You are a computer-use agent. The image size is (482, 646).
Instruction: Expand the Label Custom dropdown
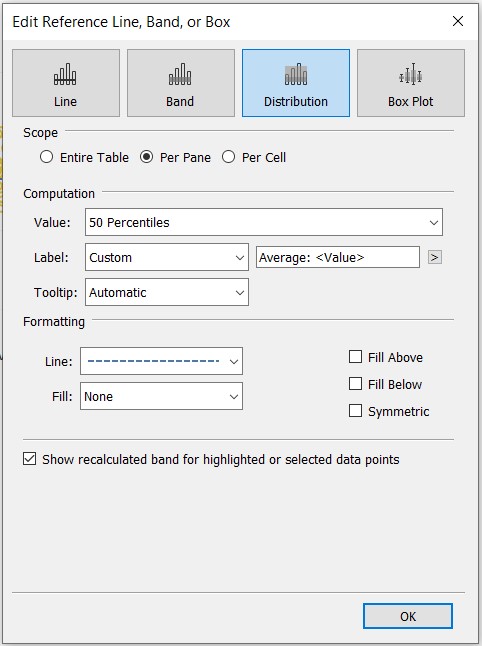pyautogui.click(x=167, y=257)
